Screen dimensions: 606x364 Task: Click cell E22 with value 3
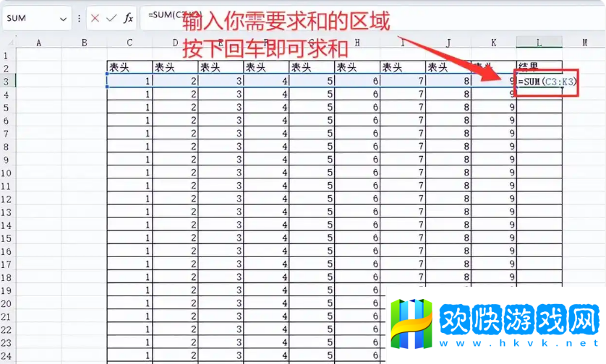[221, 329]
